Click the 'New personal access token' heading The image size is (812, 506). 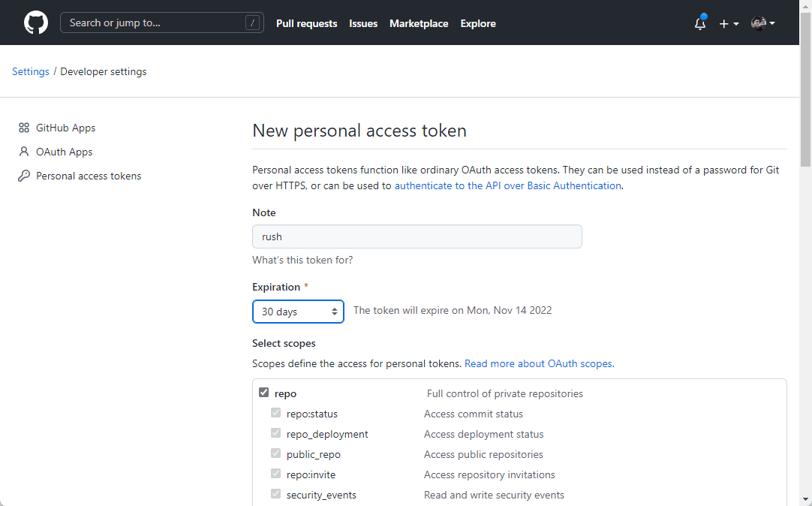coord(359,131)
